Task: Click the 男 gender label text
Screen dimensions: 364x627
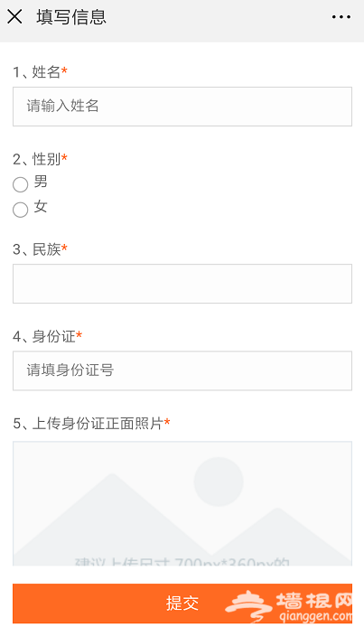Action: [41, 182]
